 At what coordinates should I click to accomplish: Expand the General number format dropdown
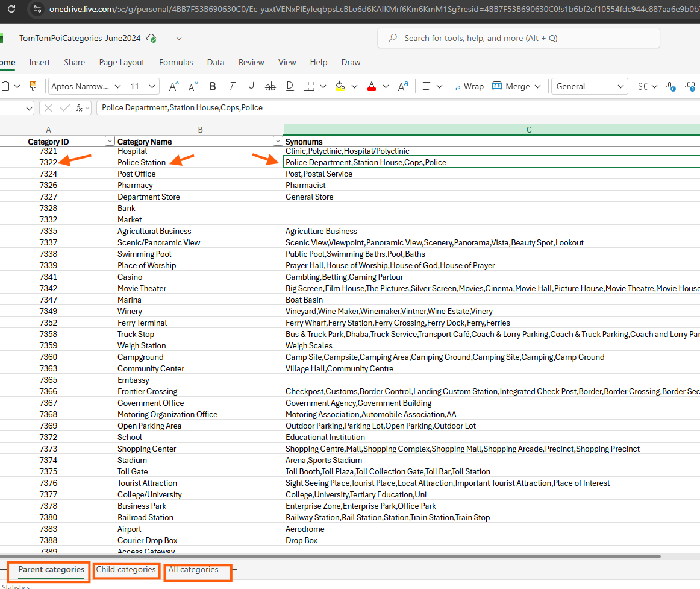(620, 86)
